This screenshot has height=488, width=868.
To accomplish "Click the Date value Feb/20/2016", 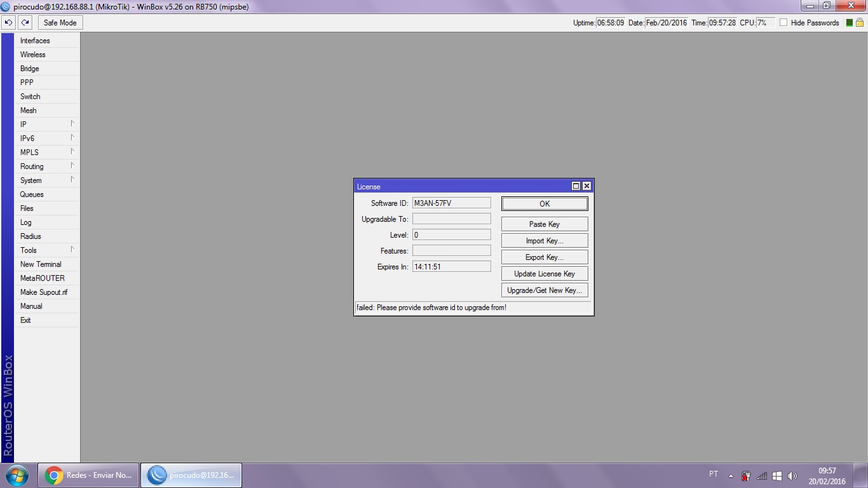I will 667,23.
